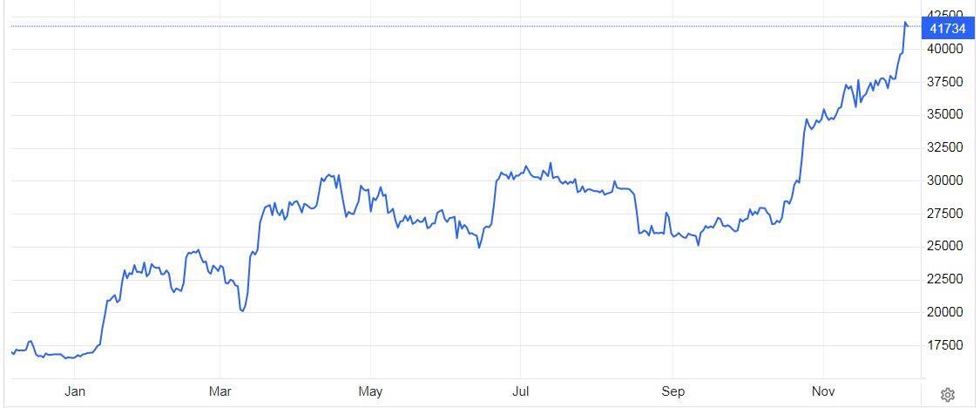Image resolution: width=980 pixels, height=408 pixels.
Task: Click the 40000 value on the price axis
Action: coord(945,49)
